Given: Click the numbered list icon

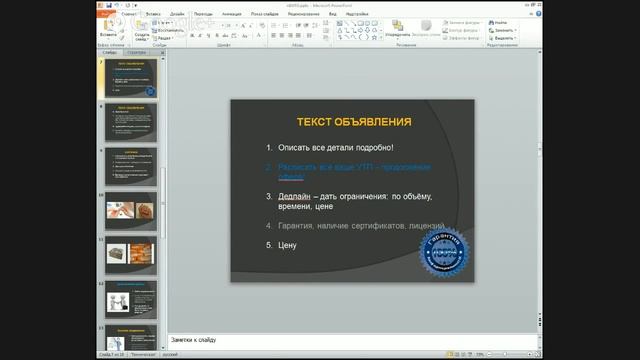Looking at the screenshot, I should (x=286, y=26).
